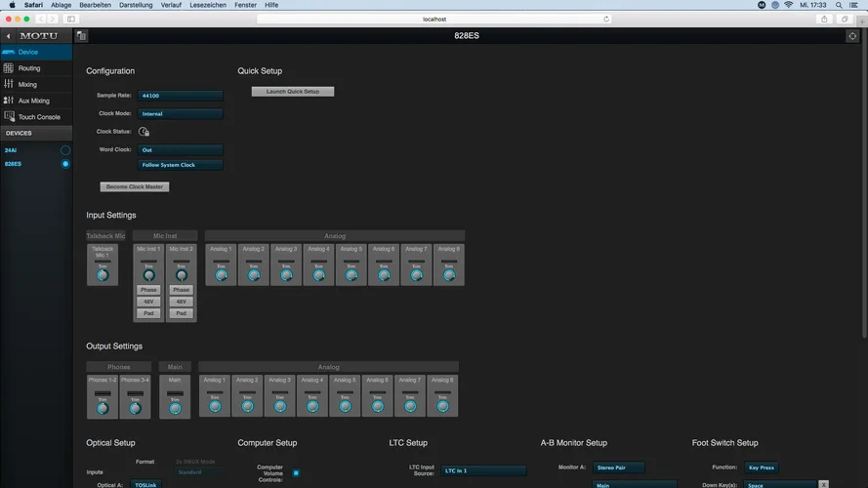Enable Pad on Mic Inst 2
The width and height of the screenshot is (868, 488).
[181, 313]
